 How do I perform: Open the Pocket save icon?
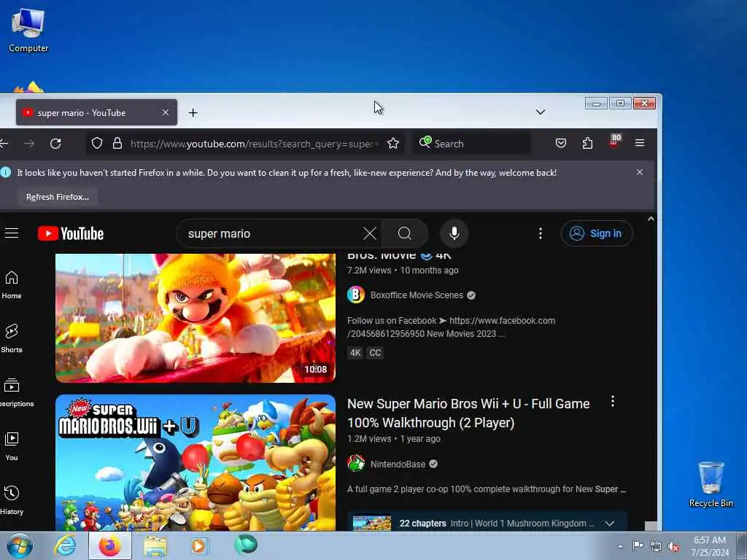pyautogui.click(x=561, y=143)
